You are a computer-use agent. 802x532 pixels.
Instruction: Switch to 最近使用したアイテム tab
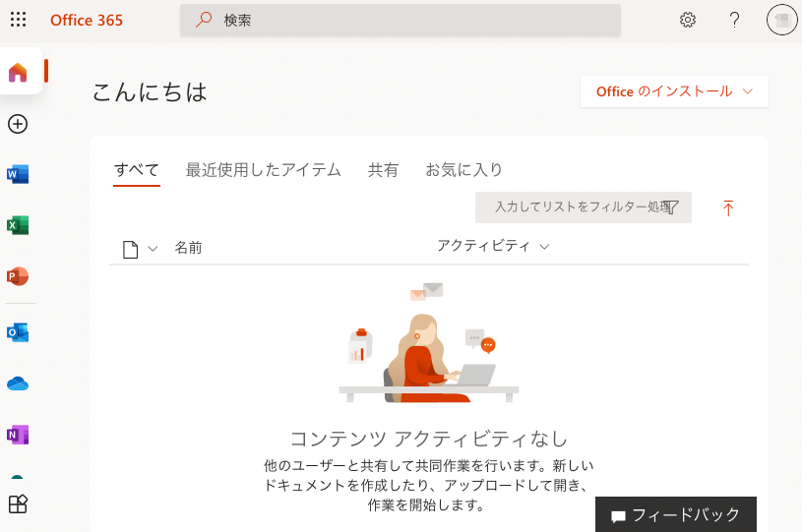pyautogui.click(x=263, y=170)
